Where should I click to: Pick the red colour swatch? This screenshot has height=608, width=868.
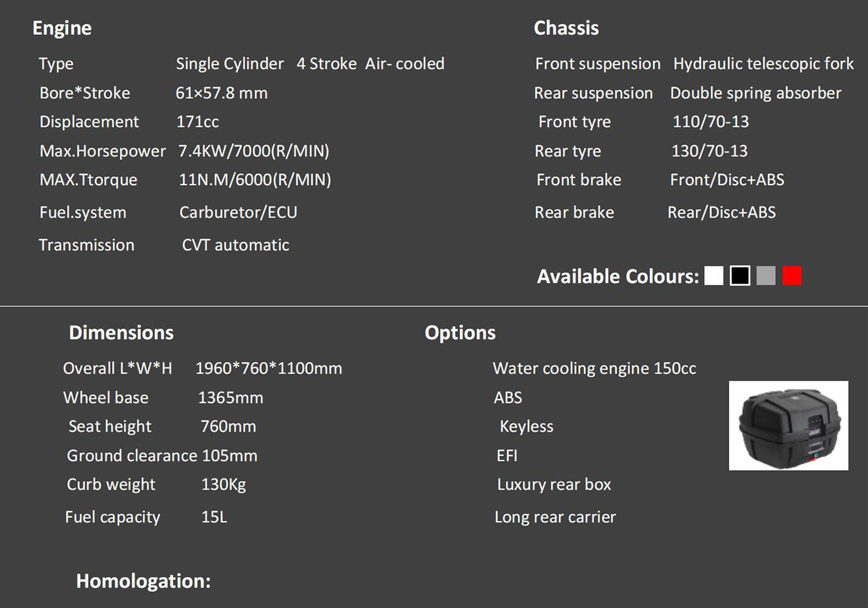[x=792, y=276]
